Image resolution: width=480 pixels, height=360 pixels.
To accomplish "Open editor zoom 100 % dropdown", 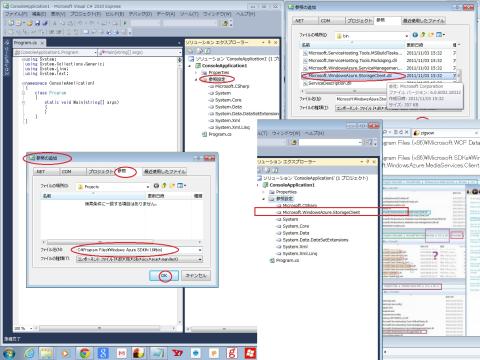I will tap(31, 328).
